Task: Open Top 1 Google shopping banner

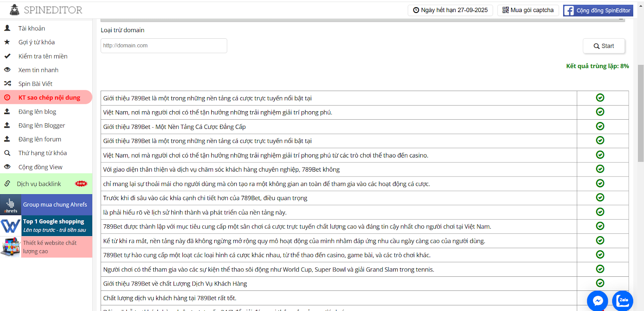Action: tap(46, 226)
